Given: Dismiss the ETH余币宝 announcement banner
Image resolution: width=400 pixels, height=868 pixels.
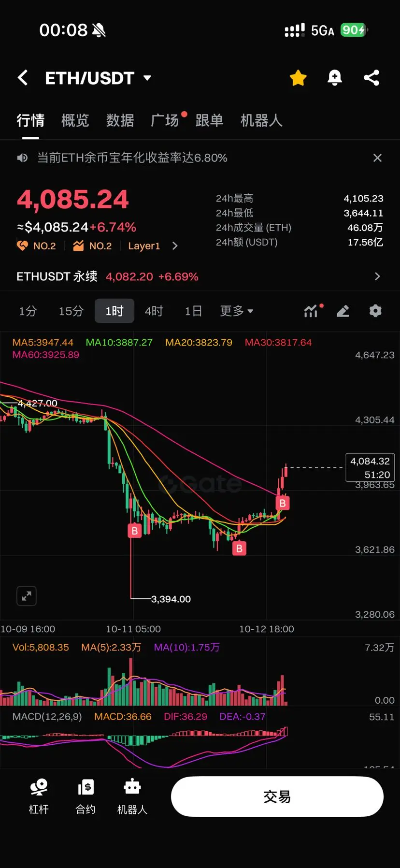Looking at the screenshot, I should pyautogui.click(x=377, y=158).
